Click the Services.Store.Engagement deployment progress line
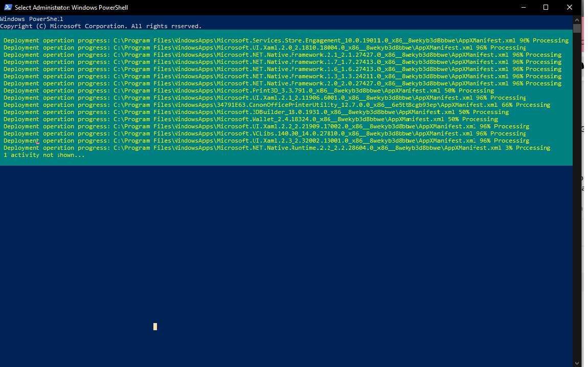Viewport: 588px width, 367px height. pyautogui.click(x=286, y=40)
